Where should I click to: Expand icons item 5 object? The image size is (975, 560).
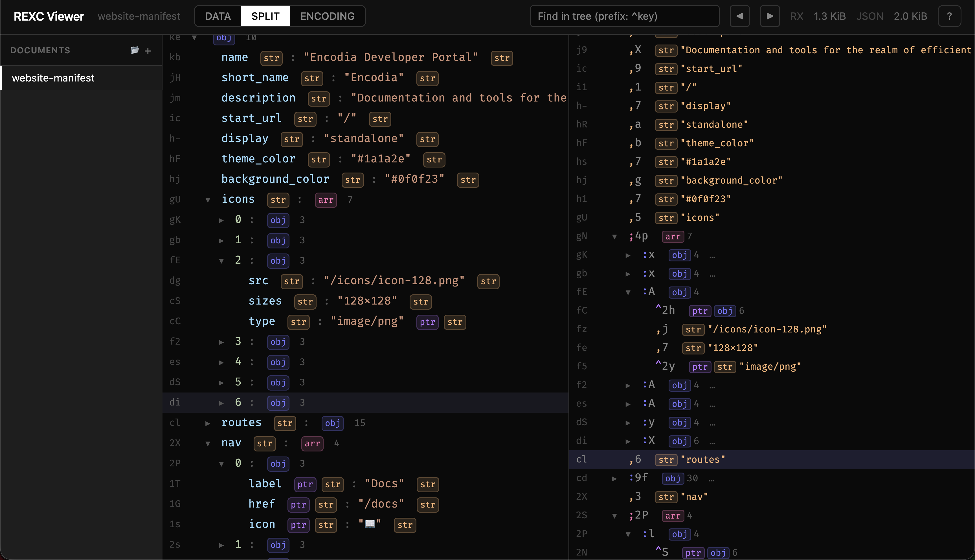click(x=221, y=383)
